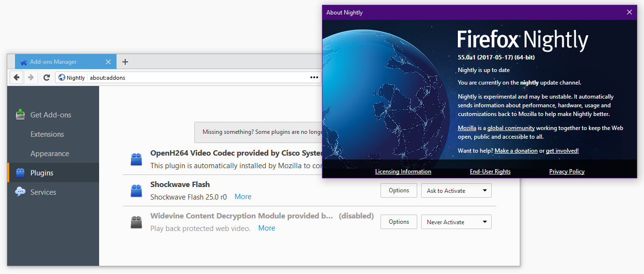Open Widevine Never Activate dropdown

[456, 222]
